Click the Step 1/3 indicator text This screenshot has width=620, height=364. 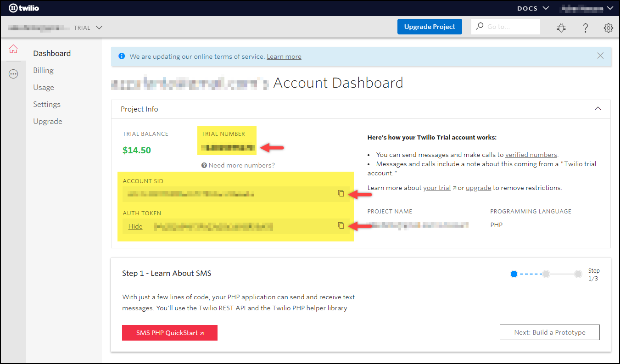pos(594,274)
